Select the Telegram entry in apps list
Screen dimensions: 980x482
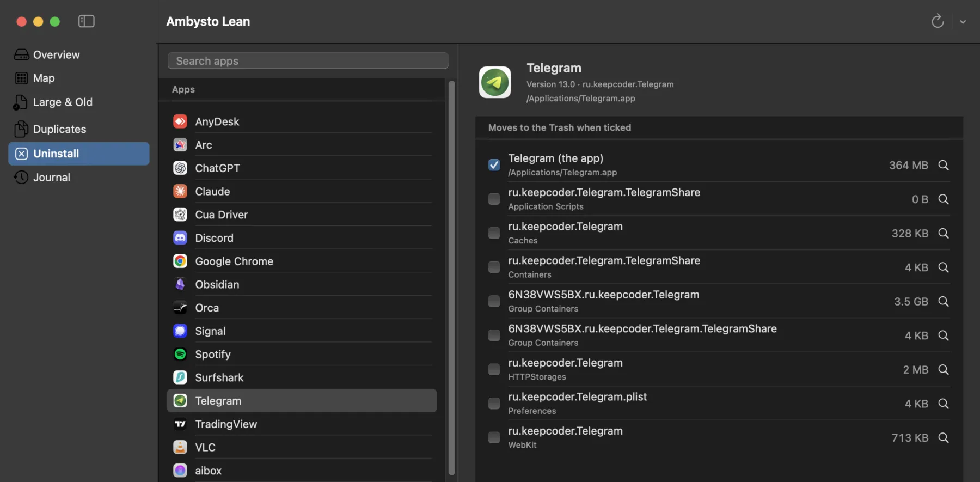pyautogui.click(x=302, y=401)
